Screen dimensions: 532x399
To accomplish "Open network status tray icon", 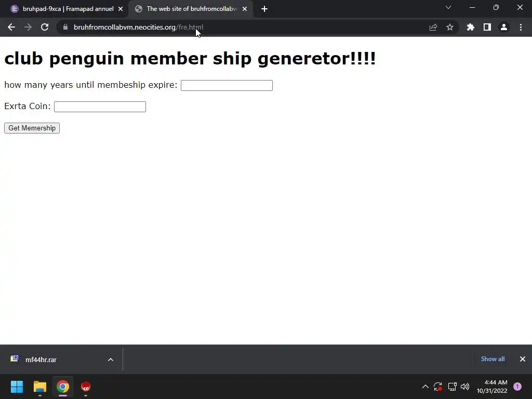I will pyautogui.click(x=453, y=387).
